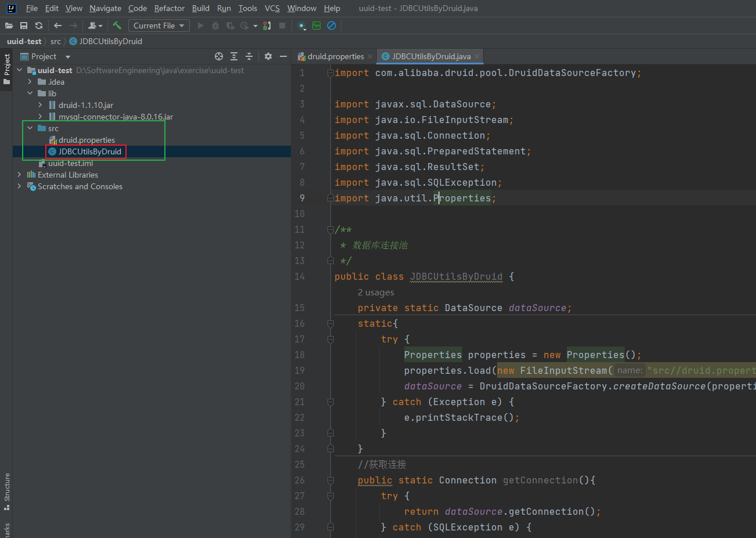
Task: Expand mysql-connector-java-8.0.16.jar node
Action: pos(40,117)
